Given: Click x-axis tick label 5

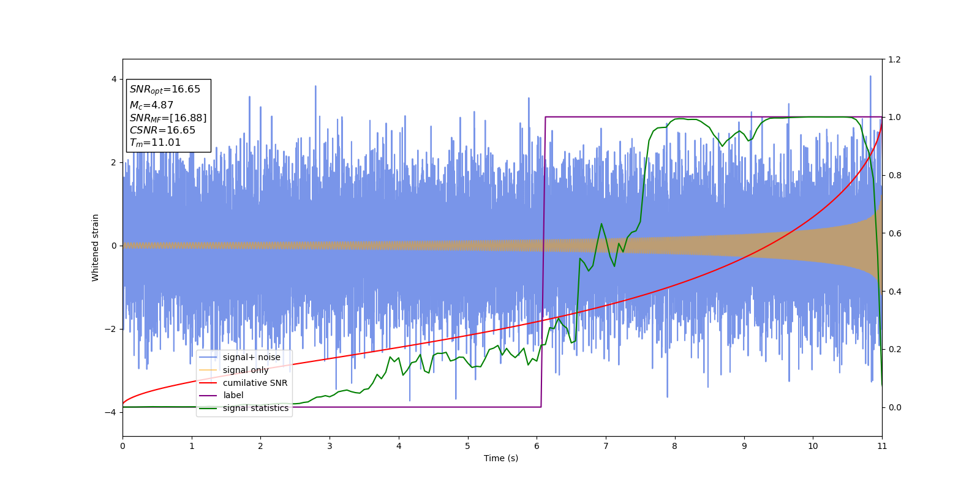Looking at the screenshot, I should pos(468,446).
